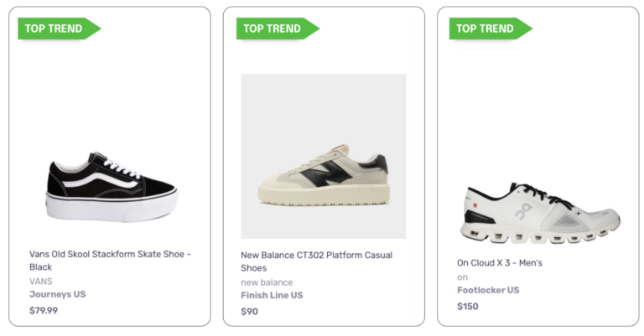This screenshot has width=644, height=336.
Task: Open Vans Old Skool Stackform Skate Shoe title
Action: coord(110,261)
